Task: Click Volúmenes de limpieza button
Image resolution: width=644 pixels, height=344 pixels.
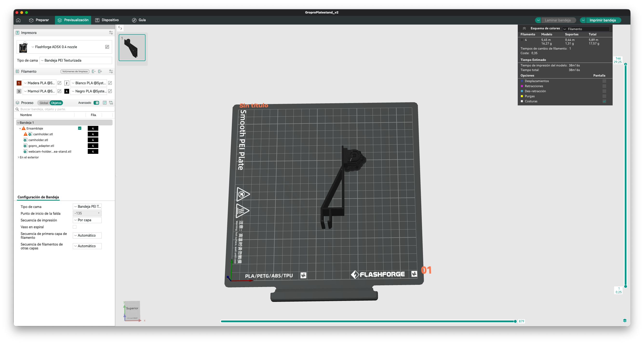Action: [x=75, y=71]
